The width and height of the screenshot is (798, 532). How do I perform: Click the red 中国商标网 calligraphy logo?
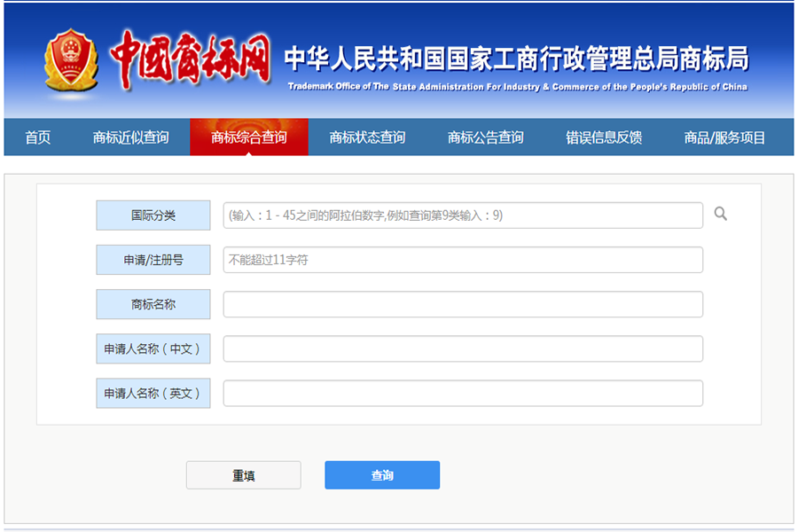[190, 60]
